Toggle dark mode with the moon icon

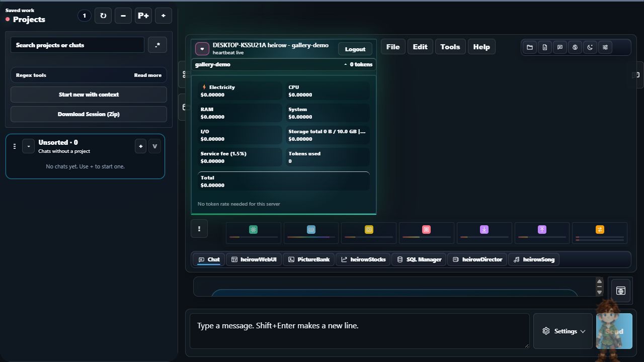590,47
